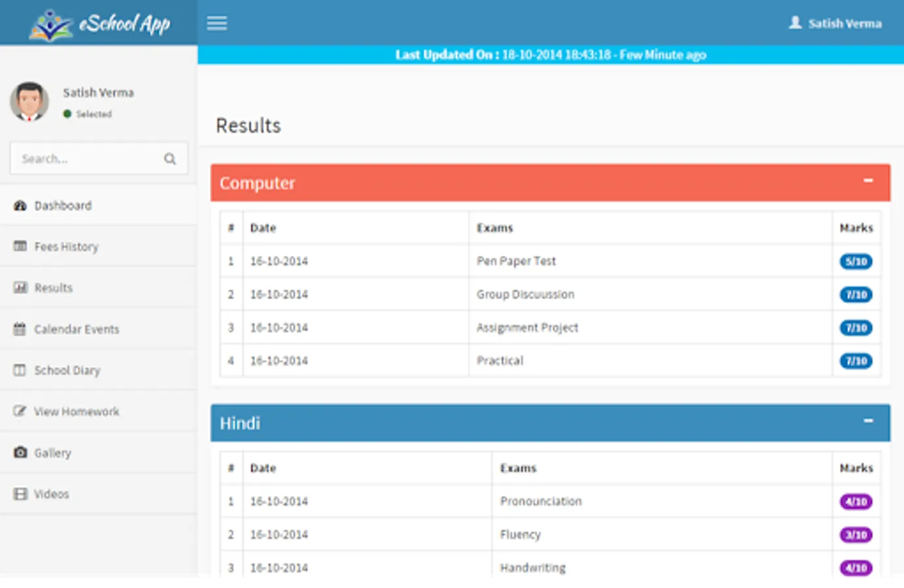Click the View Homework pencil icon
This screenshot has height=588, width=904.
coord(20,411)
